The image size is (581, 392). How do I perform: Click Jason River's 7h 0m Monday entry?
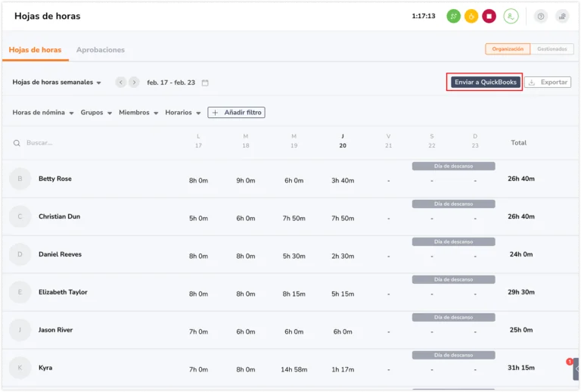tap(199, 331)
